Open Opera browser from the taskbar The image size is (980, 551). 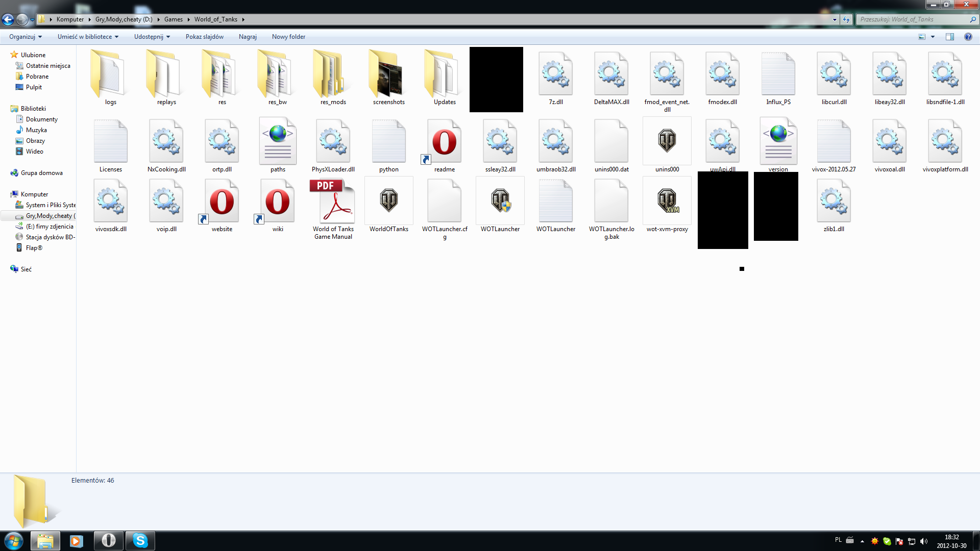108,541
